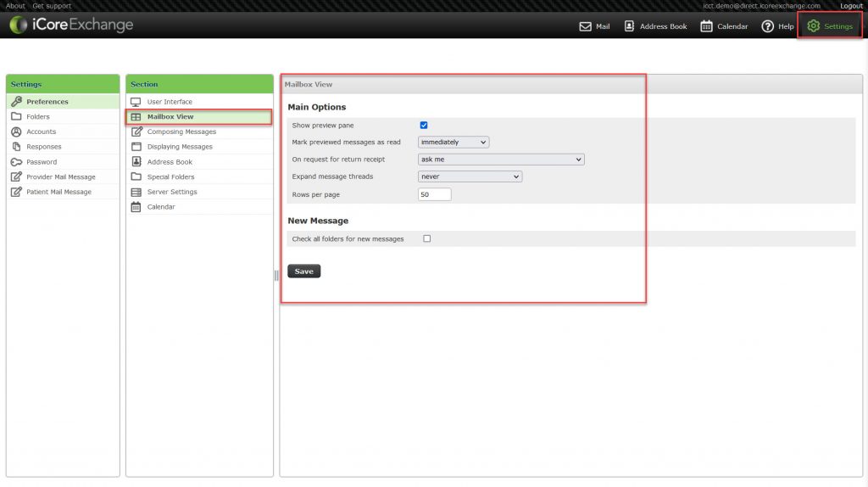Click the Settings gear icon

point(813,26)
